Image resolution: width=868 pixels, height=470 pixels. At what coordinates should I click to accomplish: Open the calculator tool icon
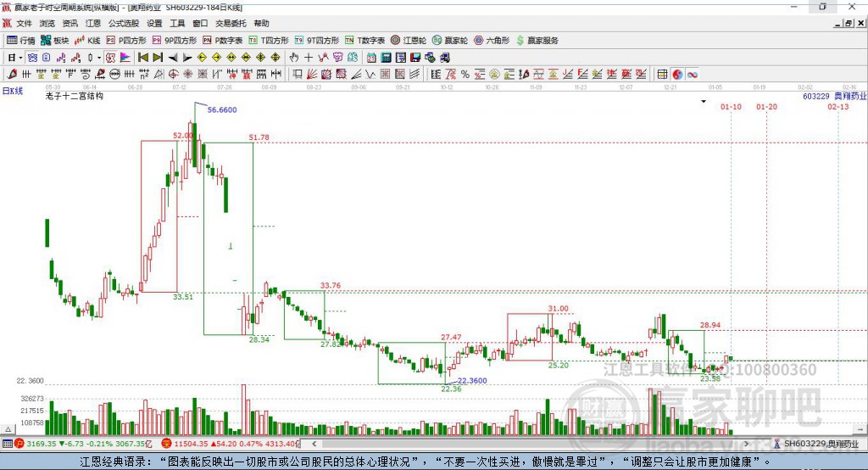(x=386, y=58)
